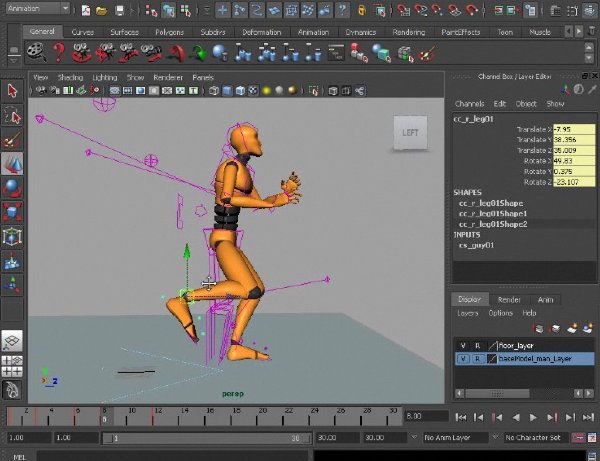Toggle R display type of baseModel_man_Layer
The width and height of the screenshot is (600, 461).
tap(478, 359)
